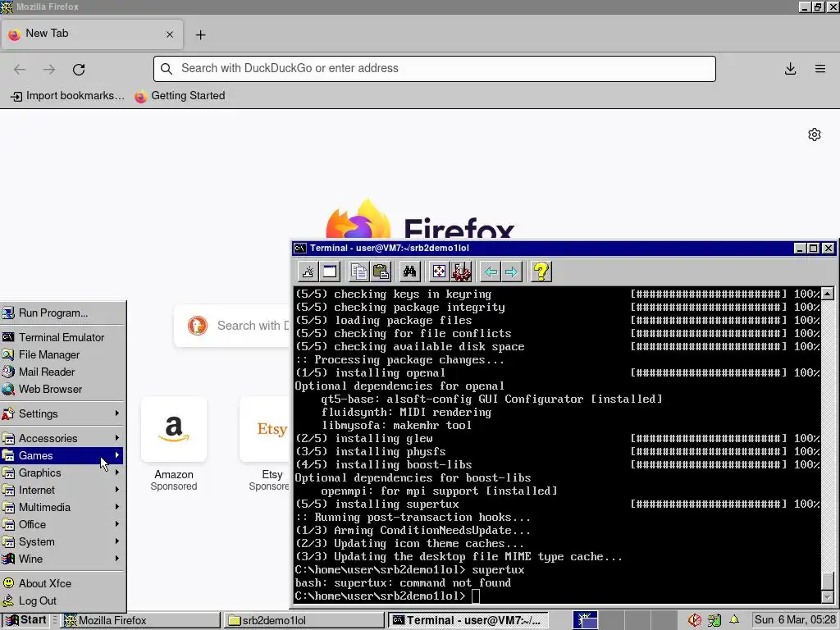Open the Getting Started bookmark
The height and width of the screenshot is (630, 840).
click(x=180, y=96)
